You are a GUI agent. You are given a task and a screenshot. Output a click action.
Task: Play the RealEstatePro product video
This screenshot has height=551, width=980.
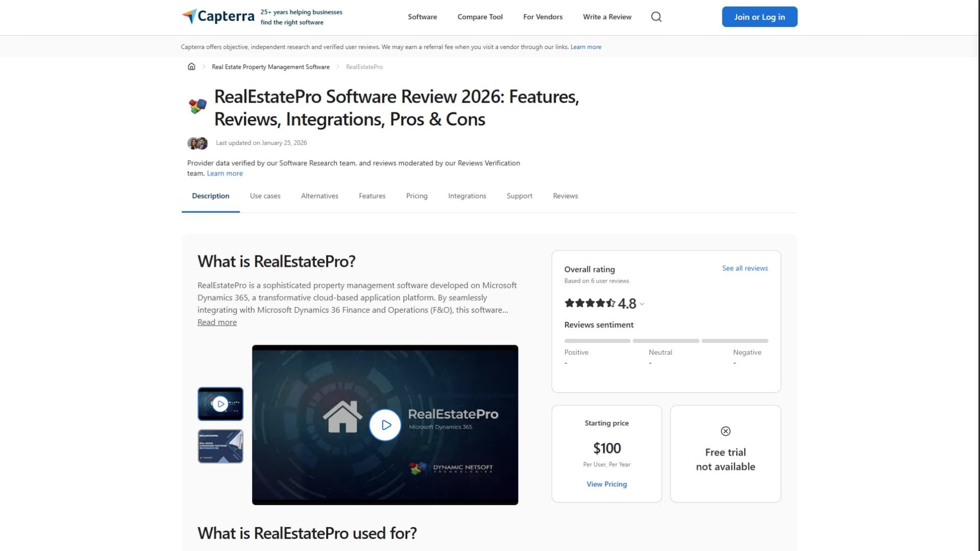pos(385,425)
